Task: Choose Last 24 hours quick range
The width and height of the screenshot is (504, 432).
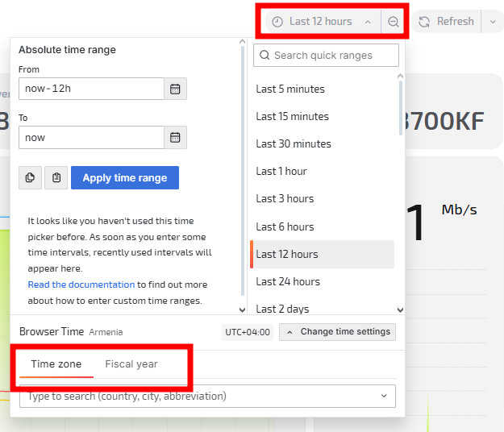Action: coord(288,281)
